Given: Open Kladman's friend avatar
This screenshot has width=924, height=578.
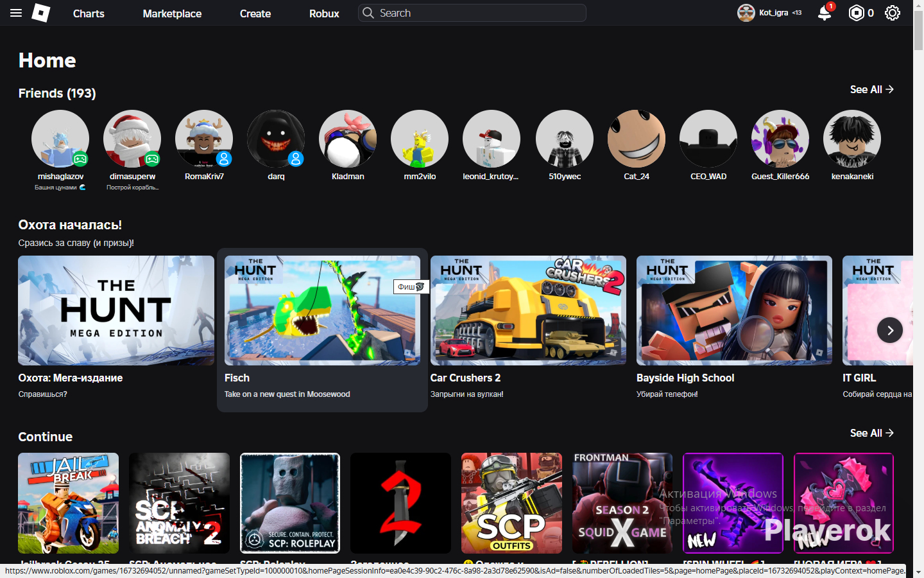Looking at the screenshot, I should pyautogui.click(x=348, y=139).
